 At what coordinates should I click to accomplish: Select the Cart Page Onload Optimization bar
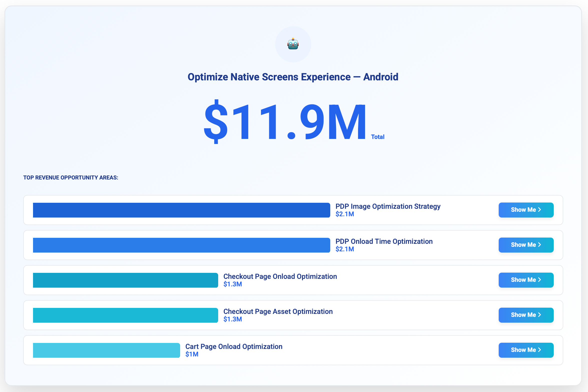[106, 350]
